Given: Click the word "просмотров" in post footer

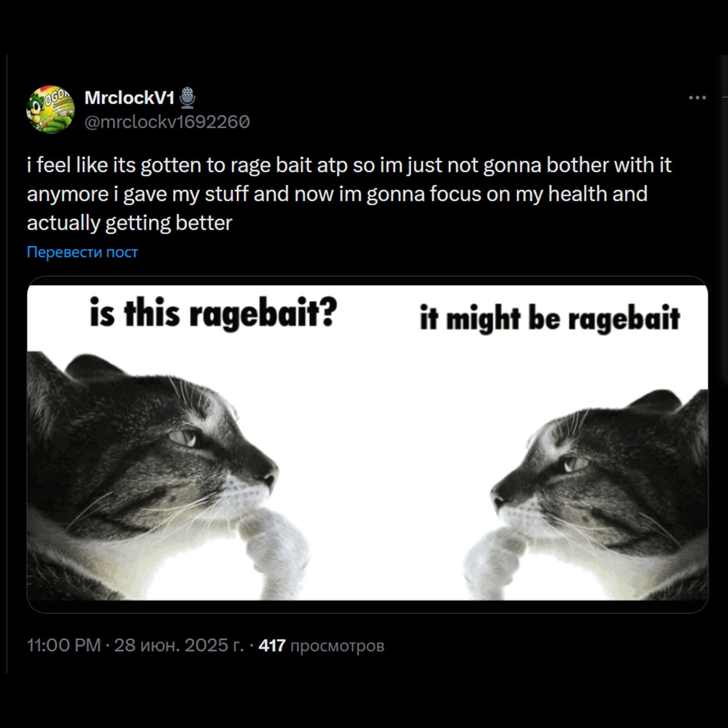Looking at the screenshot, I should 337,645.
